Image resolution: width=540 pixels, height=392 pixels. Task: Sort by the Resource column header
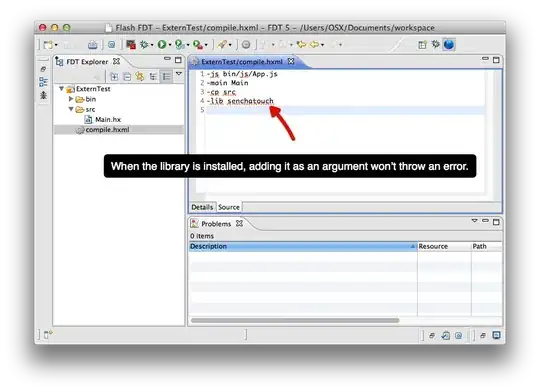click(444, 247)
